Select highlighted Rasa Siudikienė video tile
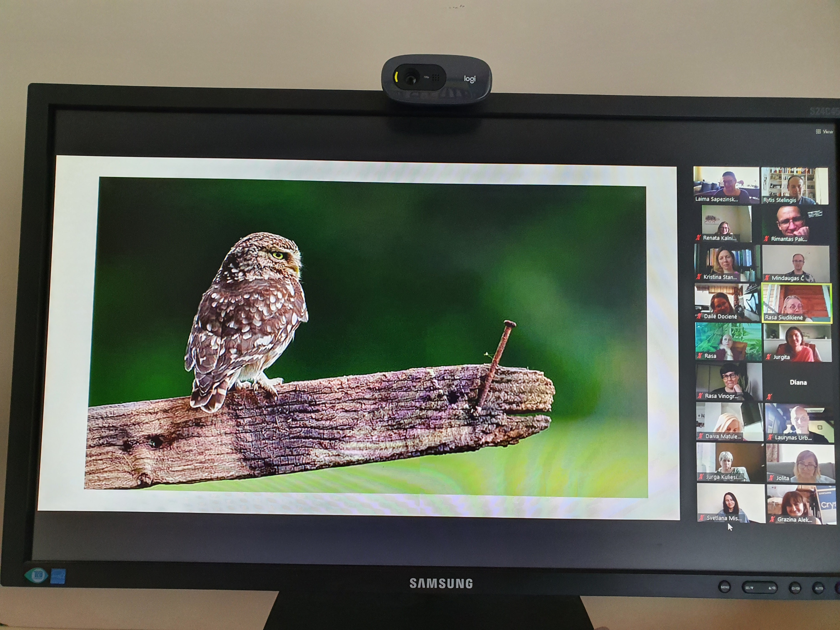Image resolution: width=840 pixels, height=630 pixels. (x=797, y=303)
